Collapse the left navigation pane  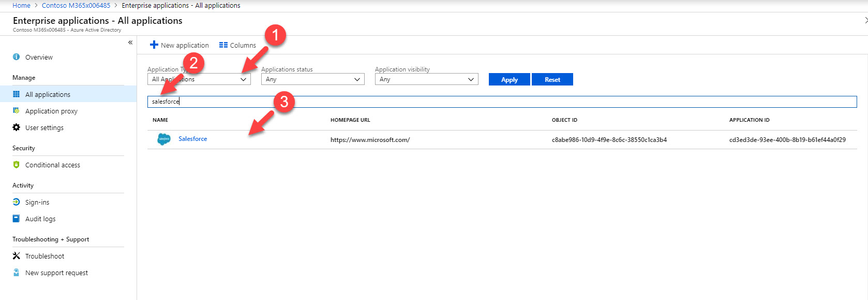pyautogui.click(x=130, y=42)
